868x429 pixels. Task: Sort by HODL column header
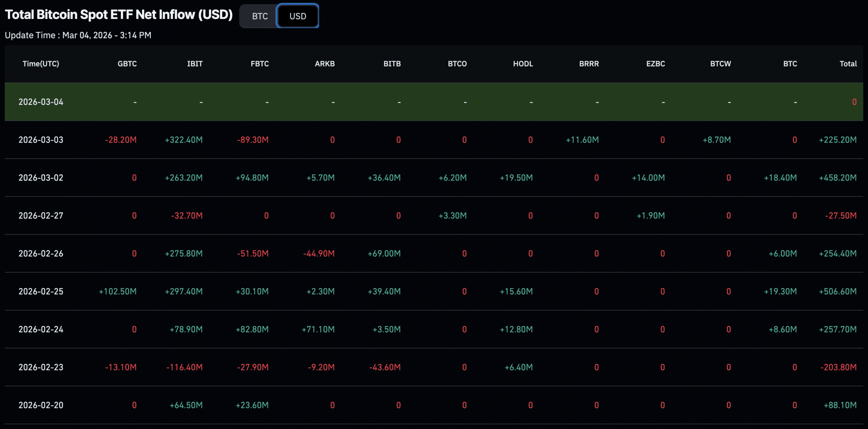(523, 64)
